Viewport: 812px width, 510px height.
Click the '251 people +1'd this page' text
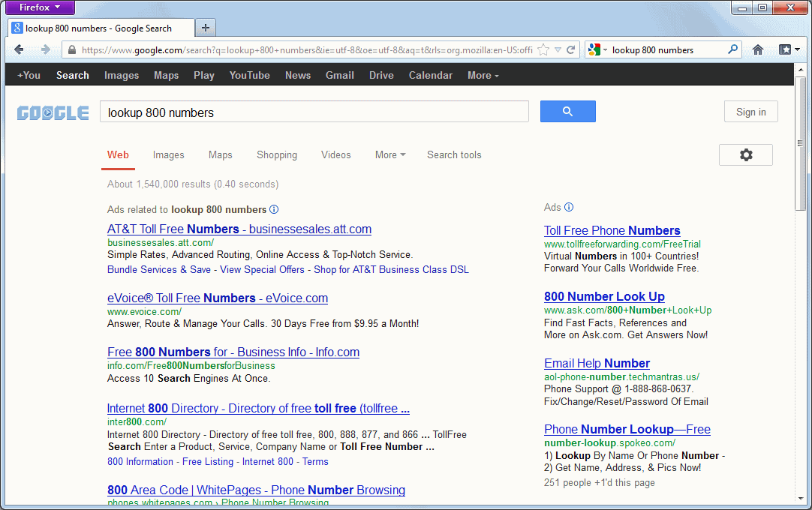(x=599, y=482)
